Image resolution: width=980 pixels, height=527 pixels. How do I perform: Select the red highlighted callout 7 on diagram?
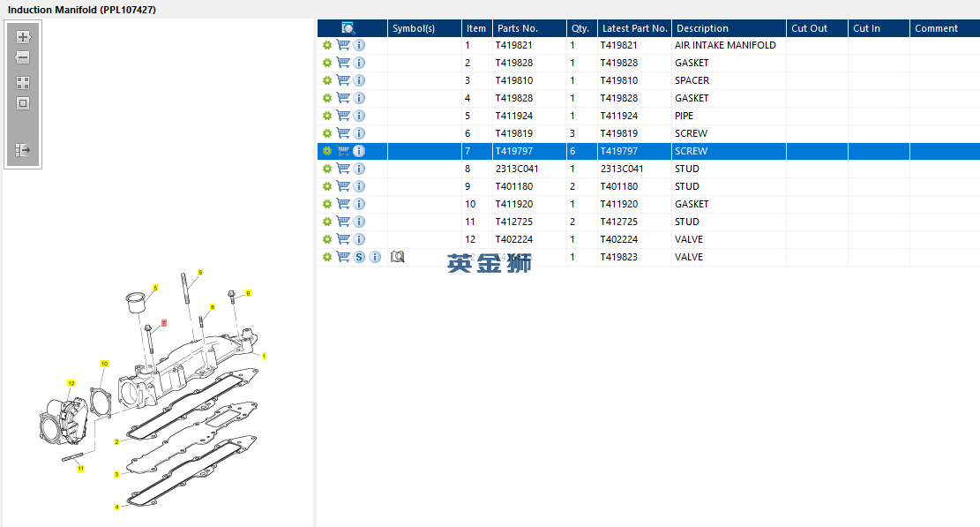[164, 323]
